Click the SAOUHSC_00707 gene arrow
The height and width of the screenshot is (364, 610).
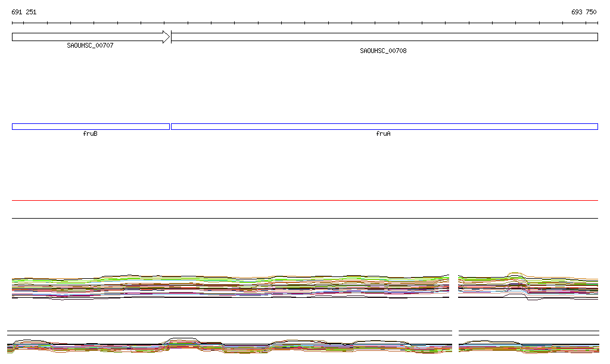click(x=89, y=37)
